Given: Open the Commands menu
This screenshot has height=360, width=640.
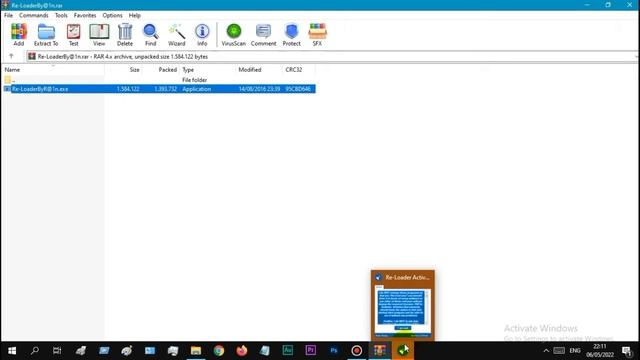Looking at the screenshot, I should (34, 15).
